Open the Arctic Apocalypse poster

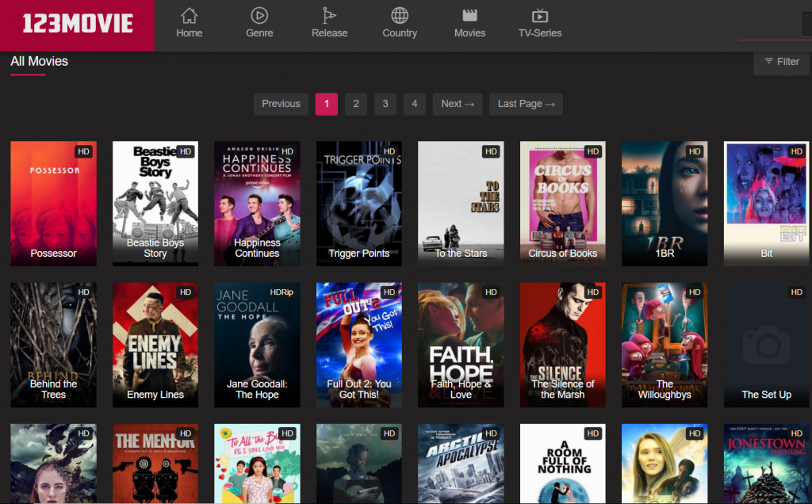click(461, 464)
